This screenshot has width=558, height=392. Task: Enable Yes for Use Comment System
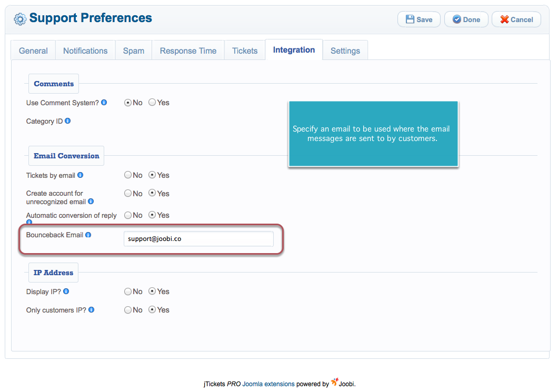point(152,103)
